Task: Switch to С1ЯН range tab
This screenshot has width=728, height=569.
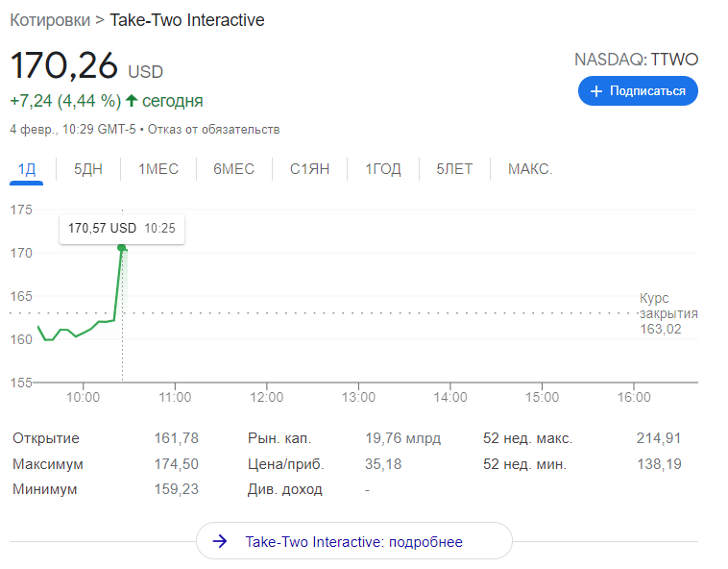Action: 309,169
